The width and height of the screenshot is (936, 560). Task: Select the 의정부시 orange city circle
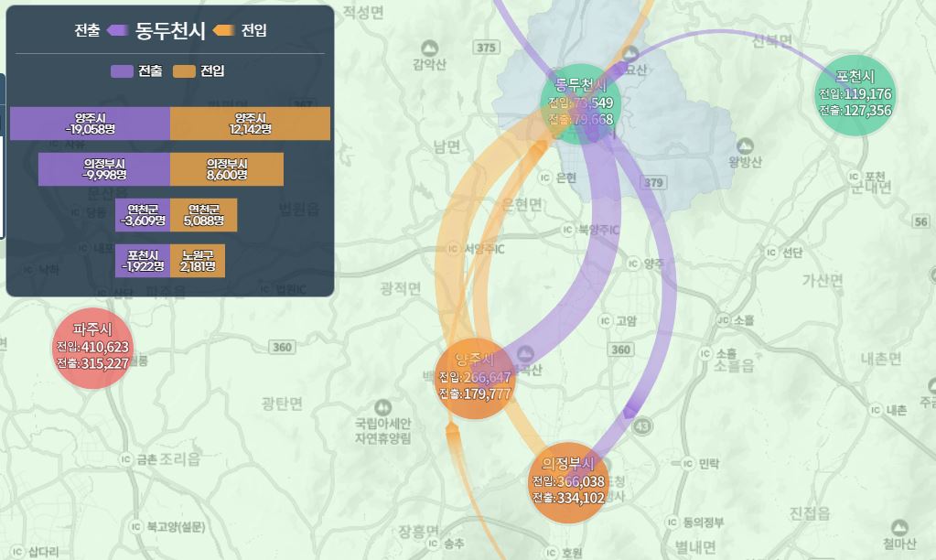[568, 482]
